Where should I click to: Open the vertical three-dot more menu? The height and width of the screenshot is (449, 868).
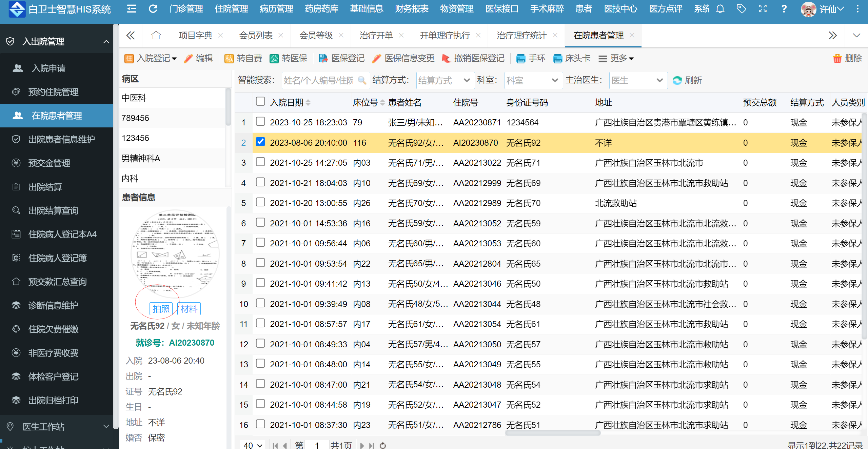point(858,9)
